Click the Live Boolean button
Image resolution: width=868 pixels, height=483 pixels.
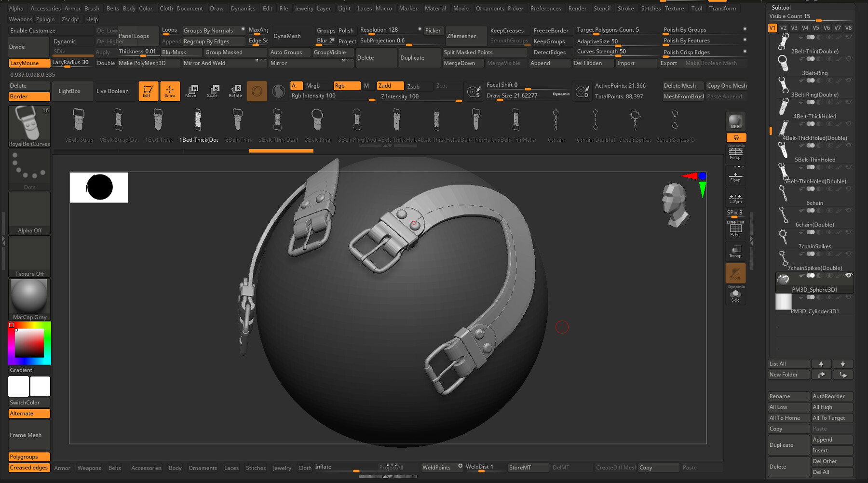[x=115, y=91]
